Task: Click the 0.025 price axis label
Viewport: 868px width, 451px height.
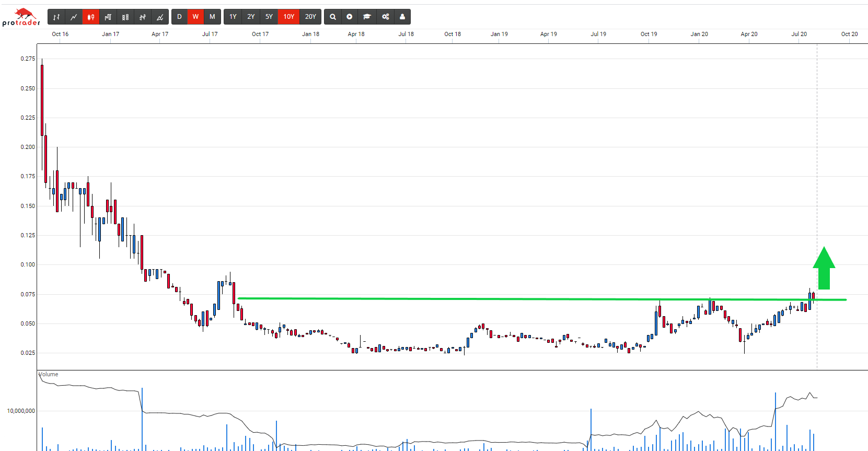Action: point(28,353)
